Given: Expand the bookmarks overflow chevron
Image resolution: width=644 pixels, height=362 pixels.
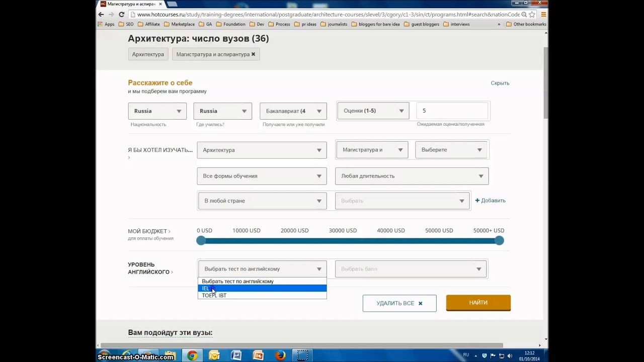Looking at the screenshot, I should [499, 24].
